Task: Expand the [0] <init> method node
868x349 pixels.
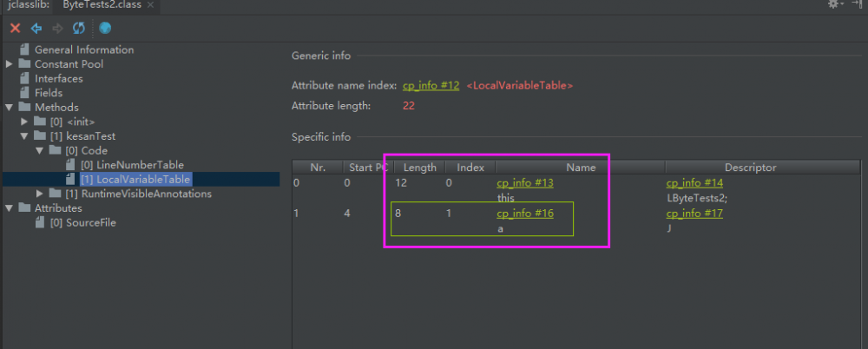Action: (24, 122)
